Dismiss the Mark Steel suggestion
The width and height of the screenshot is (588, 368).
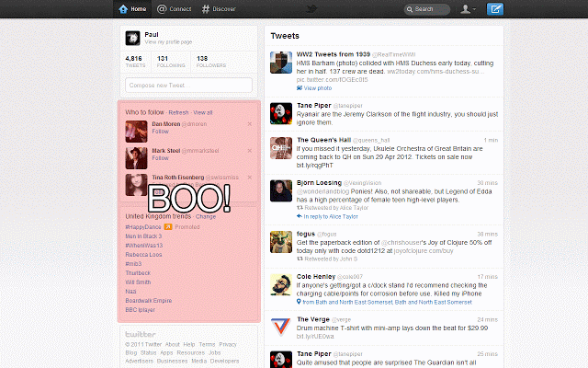249,151
